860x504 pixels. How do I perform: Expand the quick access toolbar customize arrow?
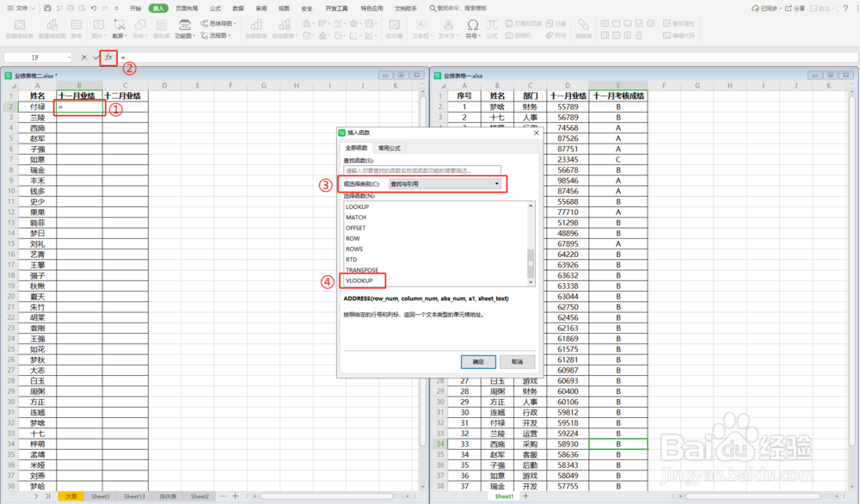(x=116, y=9)
